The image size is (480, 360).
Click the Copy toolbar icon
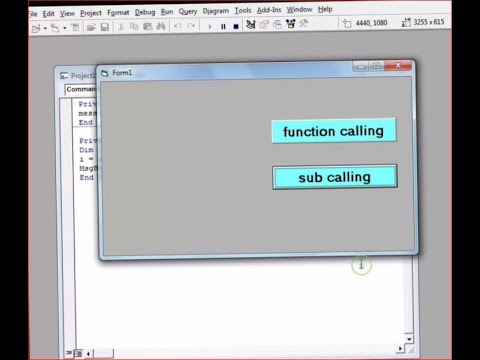coord(134,26)
